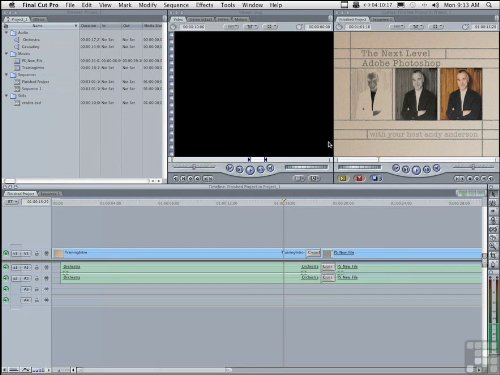
Task: Select the Roll edit tool
Action: (x=493, y=220)
